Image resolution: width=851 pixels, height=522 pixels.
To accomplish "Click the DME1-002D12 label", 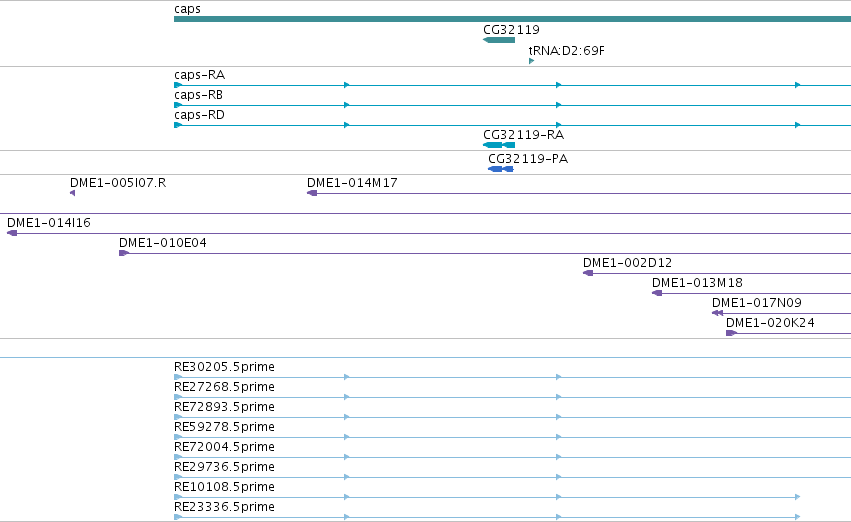I will 627,263.
